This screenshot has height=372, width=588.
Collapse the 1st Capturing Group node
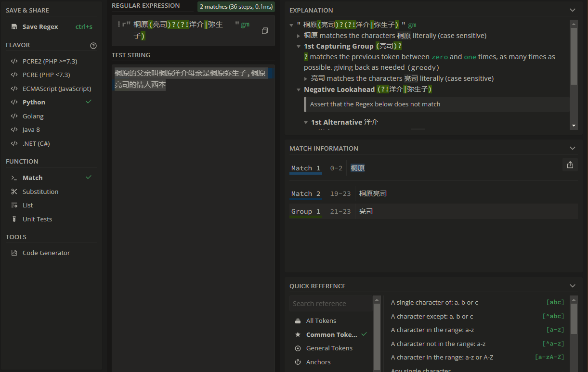[299, 46]
